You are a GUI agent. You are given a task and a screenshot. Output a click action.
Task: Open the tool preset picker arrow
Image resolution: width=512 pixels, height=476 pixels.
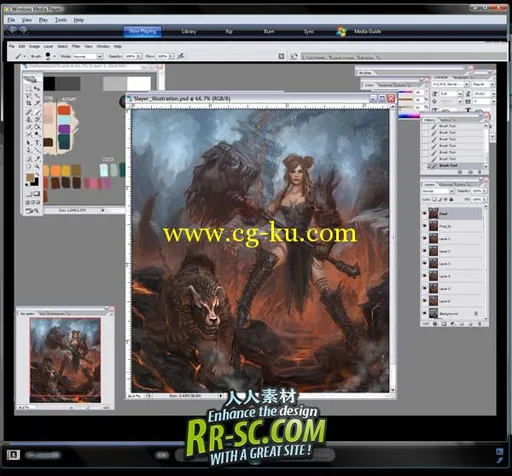[x=24, y=56]
